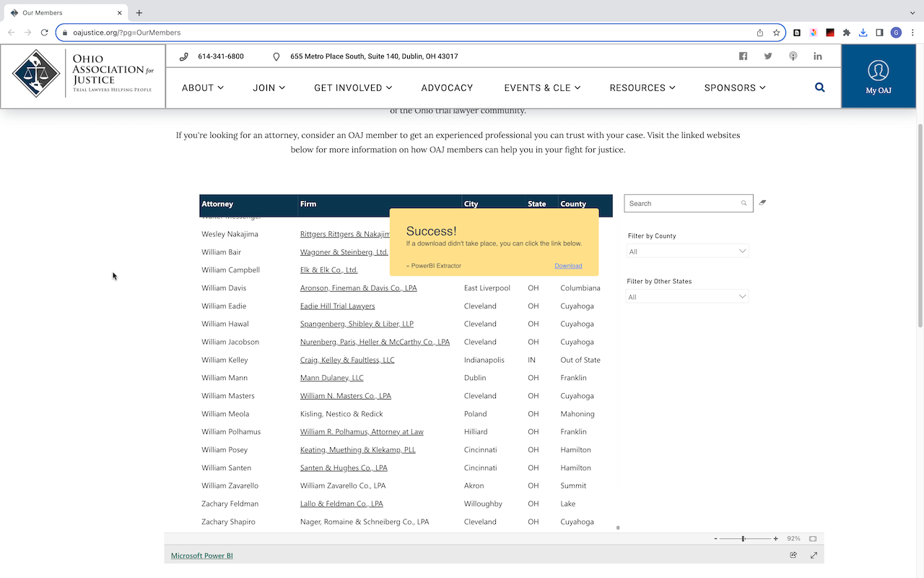Open Eadie Hill Trial Lawyers link

338,306
